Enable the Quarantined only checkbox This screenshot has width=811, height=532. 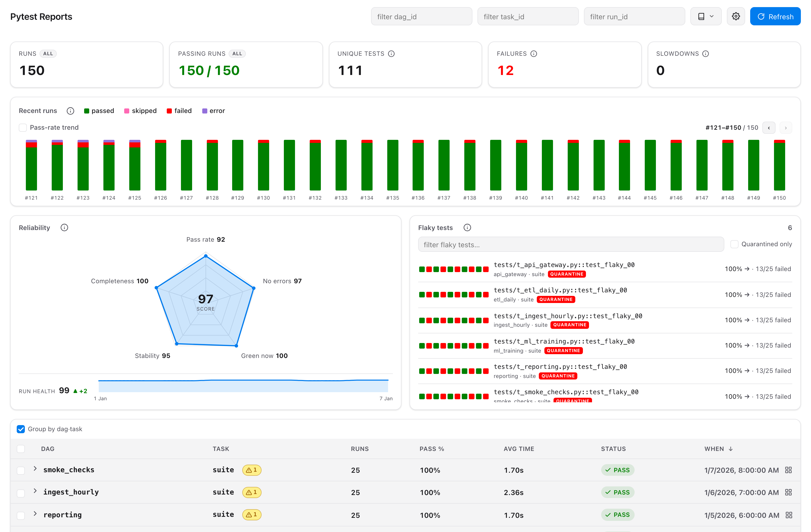click(x=734, y=244)
